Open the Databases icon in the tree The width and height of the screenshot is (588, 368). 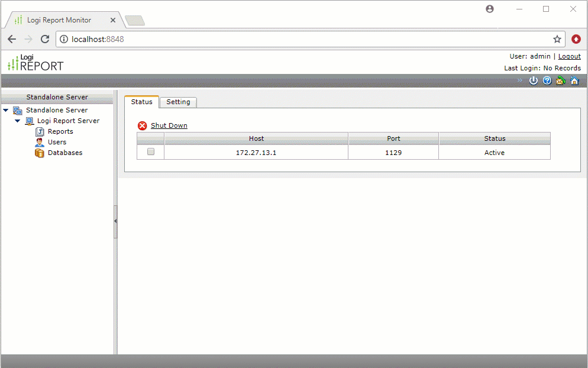pos(39,153)
